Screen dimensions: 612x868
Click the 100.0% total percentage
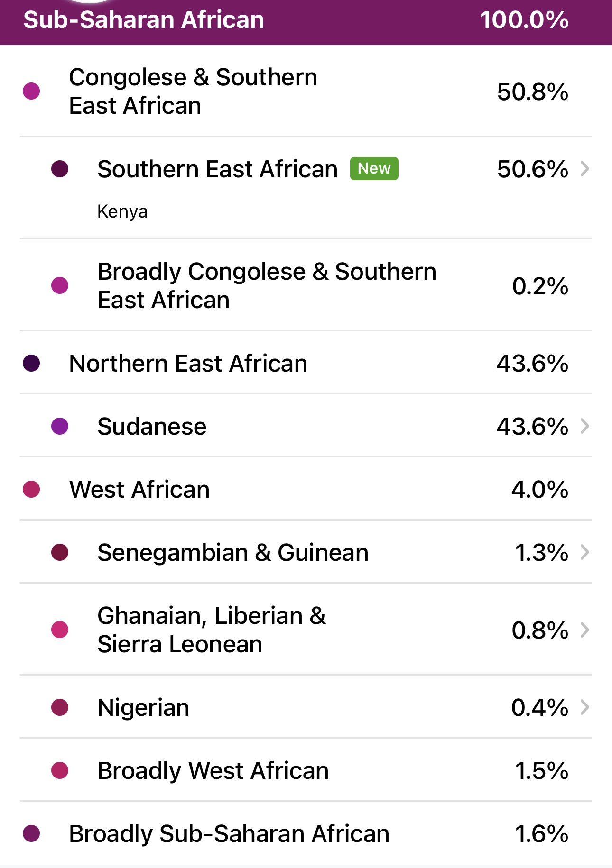click(524, 20)
